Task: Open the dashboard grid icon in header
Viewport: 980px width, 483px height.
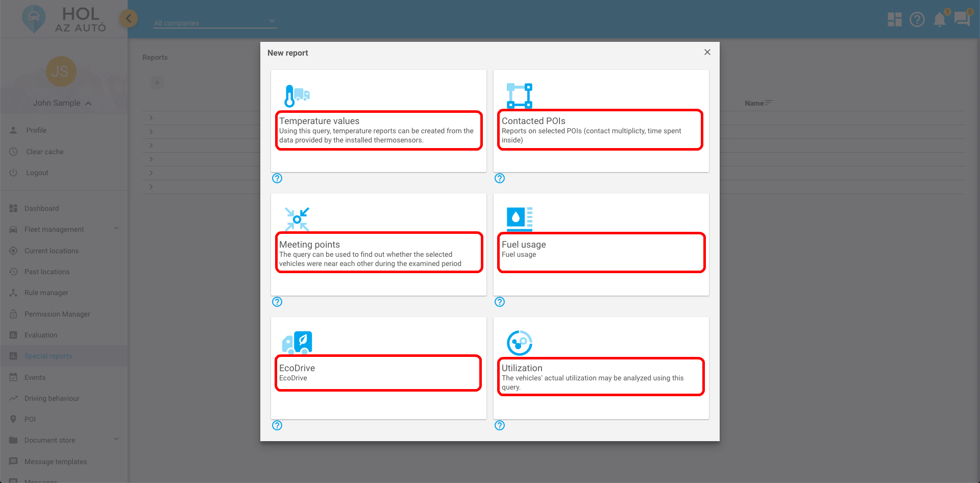Action: [895, 19]
